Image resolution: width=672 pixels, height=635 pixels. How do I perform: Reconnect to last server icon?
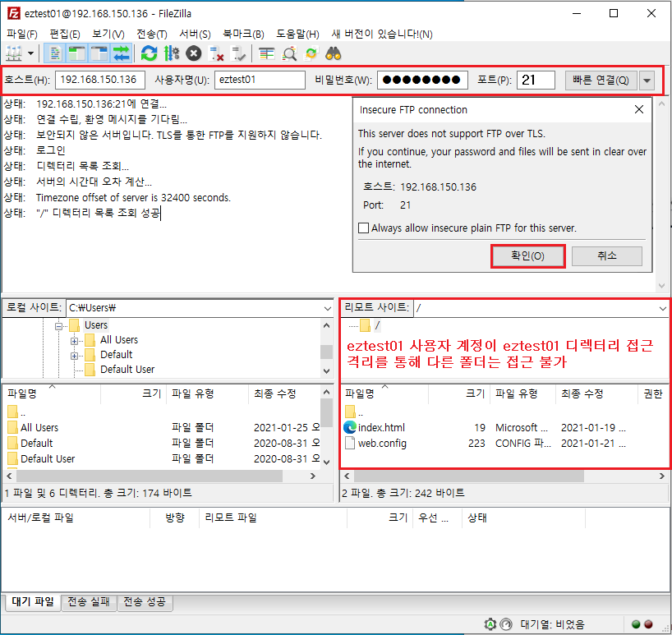pos(238,53)
